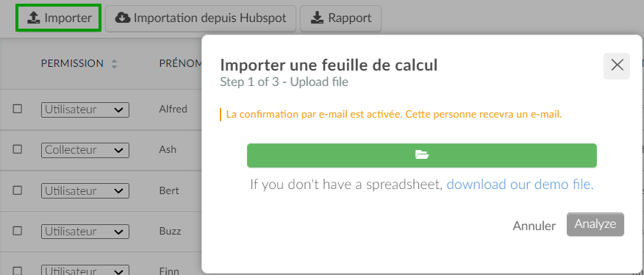Click the Importation depuis Hubspot button
Screen dimensions: 644x275
[201, 18]
